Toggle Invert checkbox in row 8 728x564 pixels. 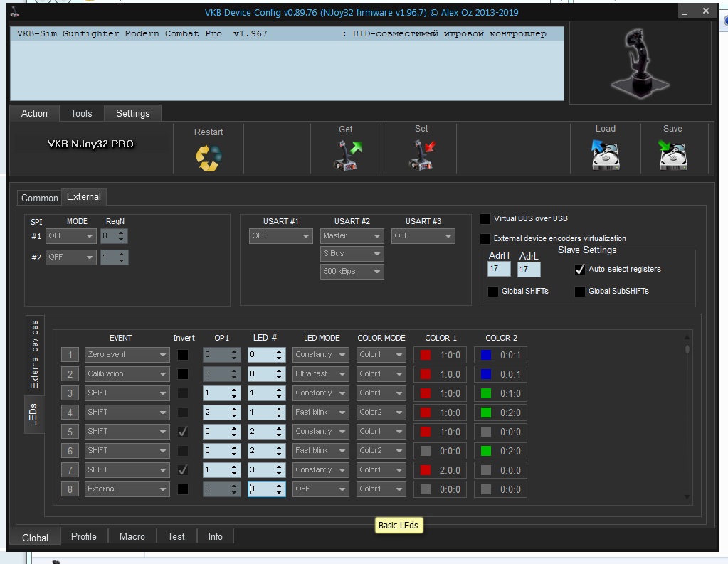pos(183,489)
